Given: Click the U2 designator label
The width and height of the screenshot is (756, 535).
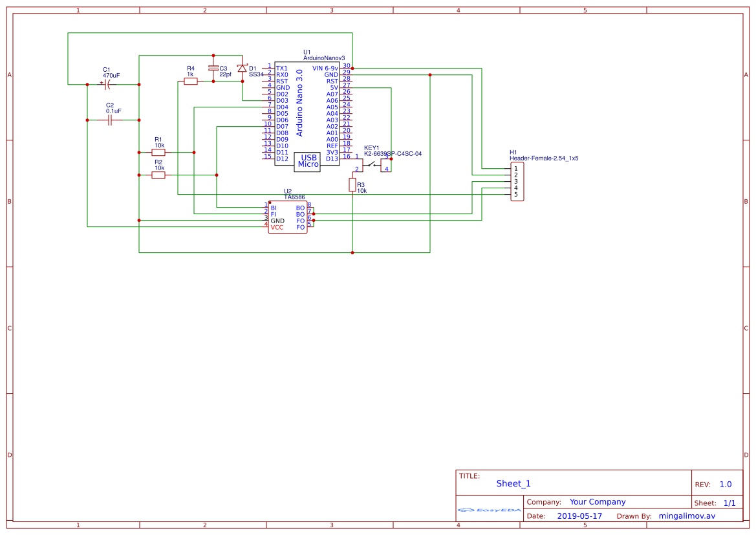Looking at the screenshot, I should (x=287, y=191).
